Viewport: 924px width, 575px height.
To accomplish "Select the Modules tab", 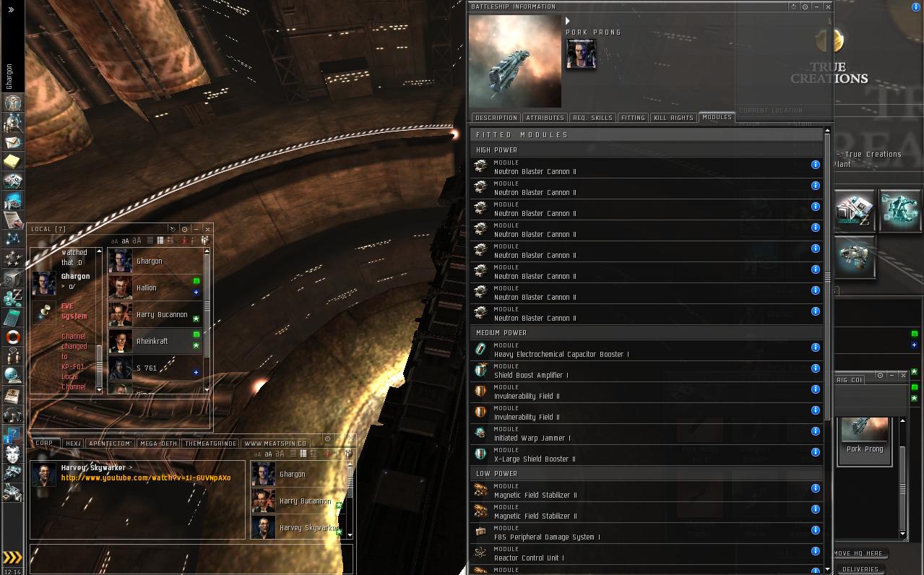I will click(717, 117).
